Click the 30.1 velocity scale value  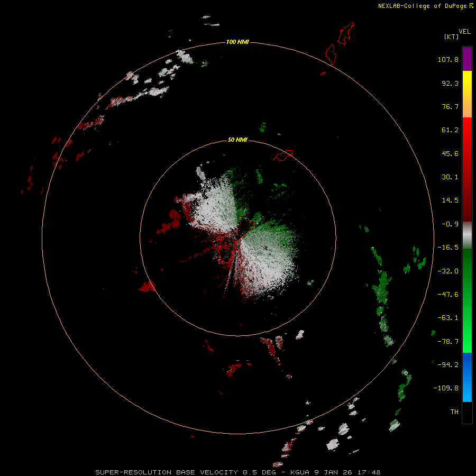coord(450,177)
